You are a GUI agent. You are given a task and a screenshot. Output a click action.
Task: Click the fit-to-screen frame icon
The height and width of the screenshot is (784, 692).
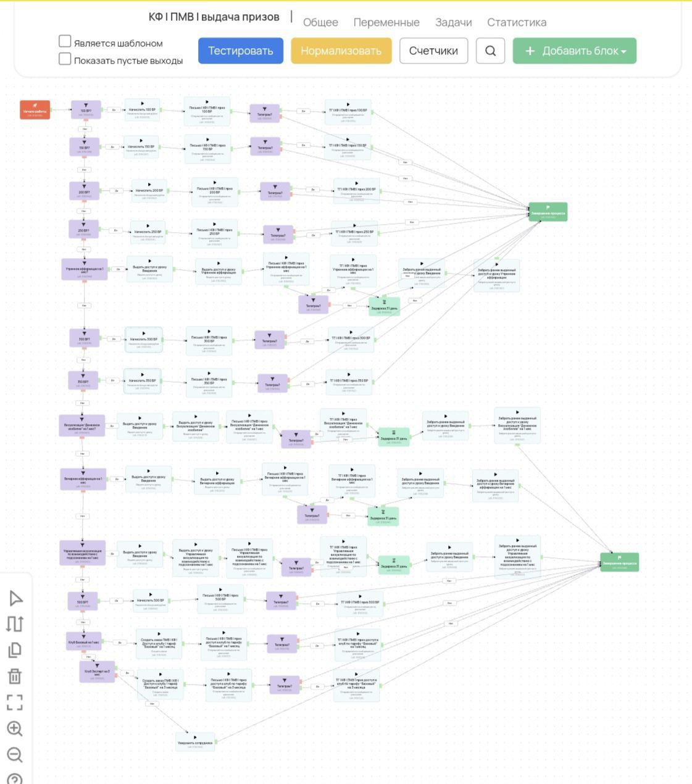click(15, 702)
